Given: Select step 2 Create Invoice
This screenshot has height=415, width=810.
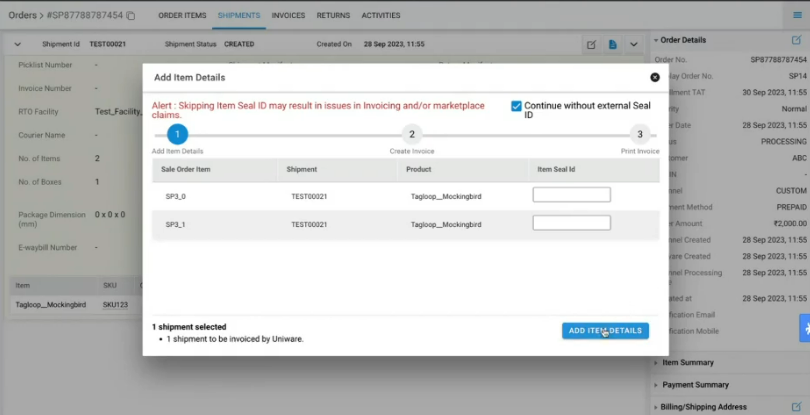Looking at the screenshot, I should (x=412, y=135).
